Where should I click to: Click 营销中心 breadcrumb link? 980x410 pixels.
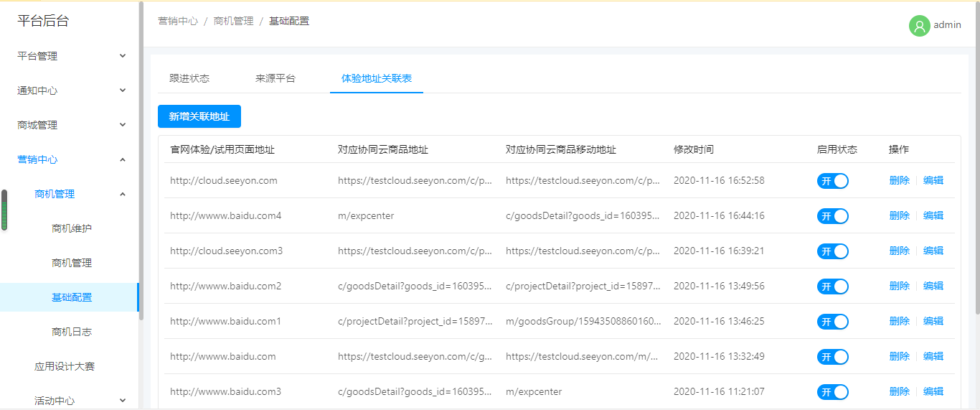[178, 21]
